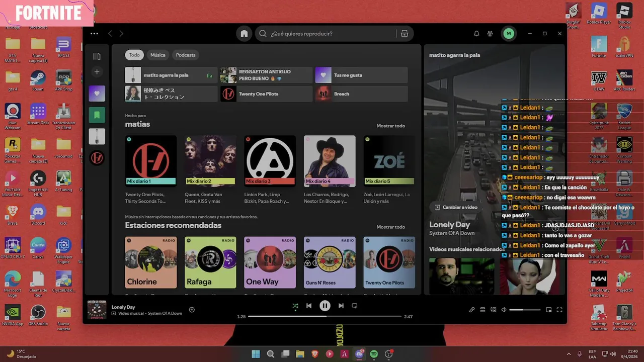The width and height of the screenshot is (644, 362).
Task: Open the Browse icon beside the search field
Action: (404, 34)
